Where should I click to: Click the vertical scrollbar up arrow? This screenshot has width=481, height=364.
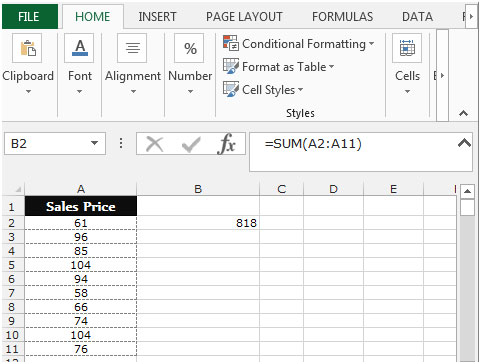(x=467, y=191)
